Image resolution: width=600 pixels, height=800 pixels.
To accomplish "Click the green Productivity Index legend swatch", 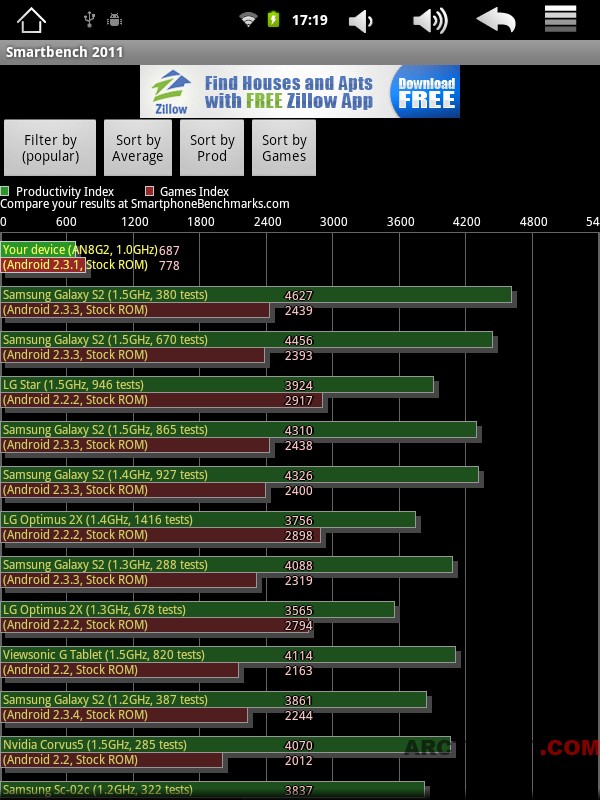I will tap(5, 191).
